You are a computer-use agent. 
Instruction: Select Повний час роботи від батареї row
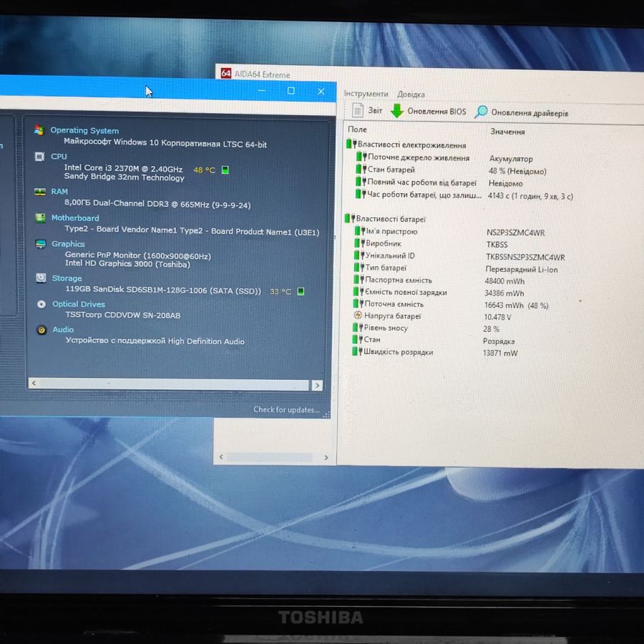[439, 182]
